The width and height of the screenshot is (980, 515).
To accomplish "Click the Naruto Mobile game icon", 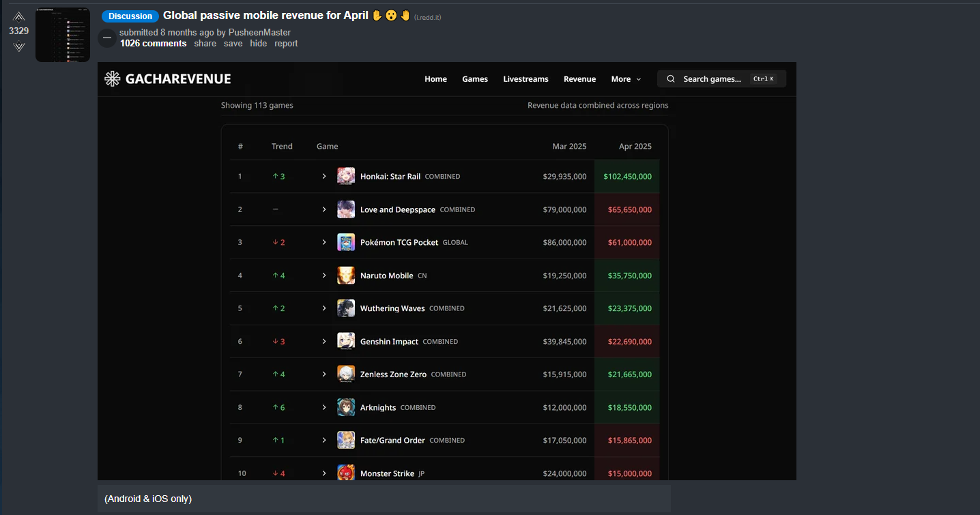I will [346, 276].
